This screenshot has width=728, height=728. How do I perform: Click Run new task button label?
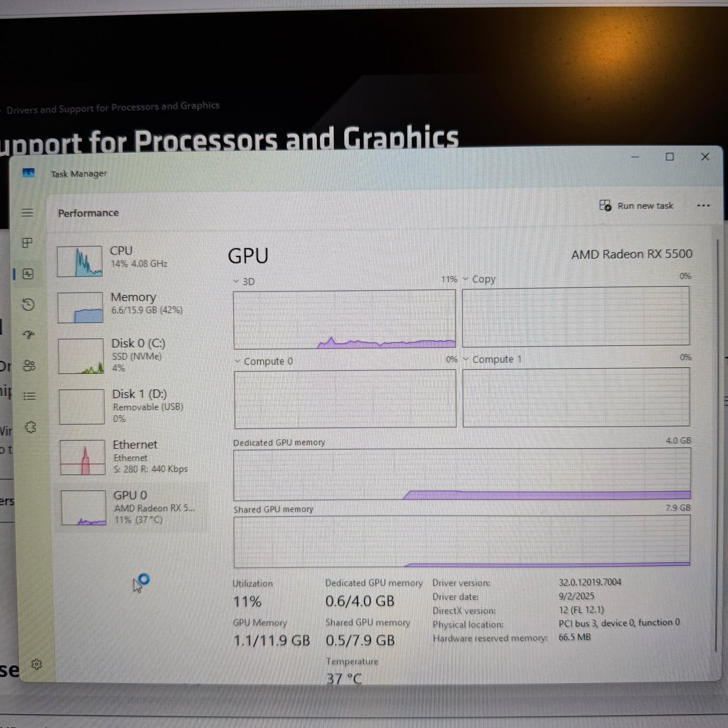[645, 206]
